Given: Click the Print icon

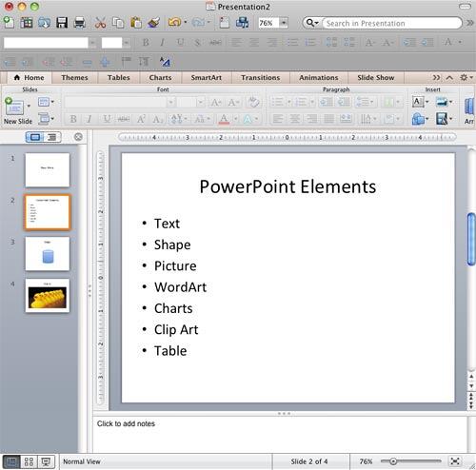Looking at the screenshot, I should (x=79, y=23).
